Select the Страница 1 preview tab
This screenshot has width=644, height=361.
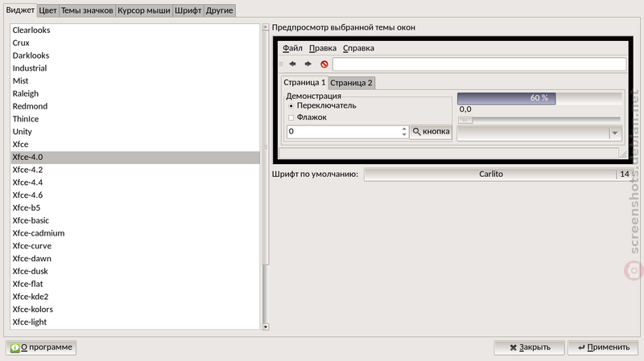click(304, 83)
